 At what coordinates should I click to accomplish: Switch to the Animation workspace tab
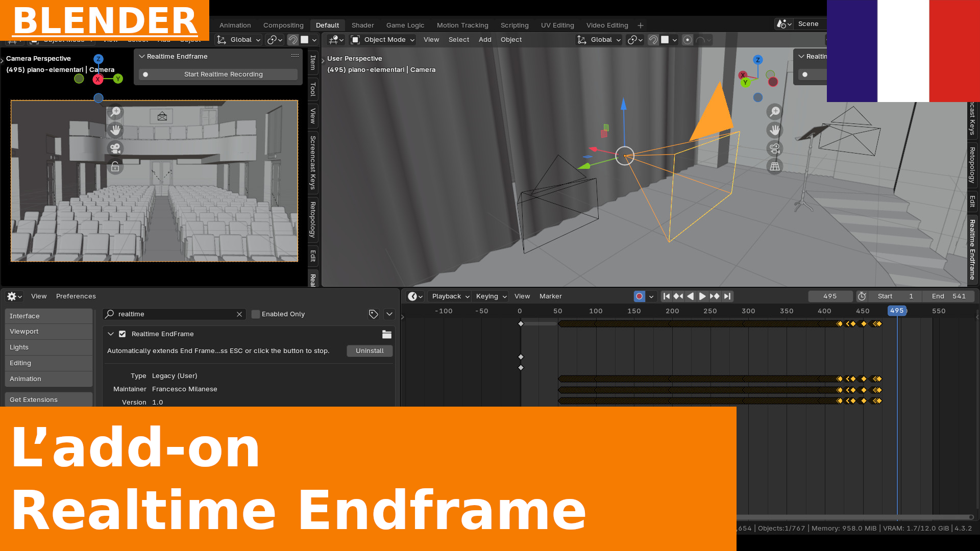pos(235,26)
